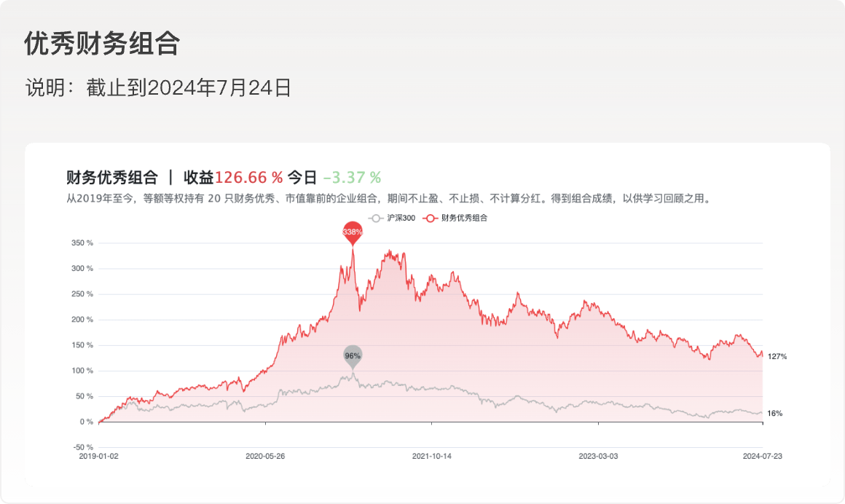Click the 财务优秀组合 chart heading
Viewport: 845px width, 504px height.
click(x=111, y=178)
